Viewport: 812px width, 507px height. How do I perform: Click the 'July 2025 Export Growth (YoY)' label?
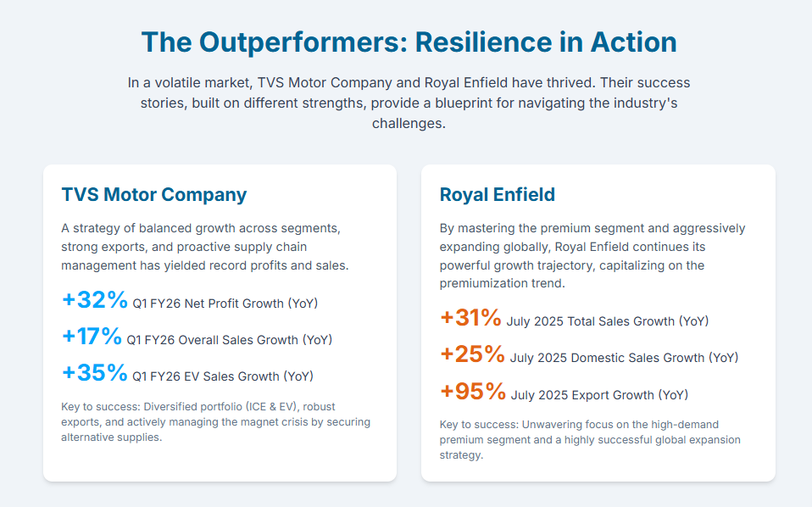(x=599, y=395)
